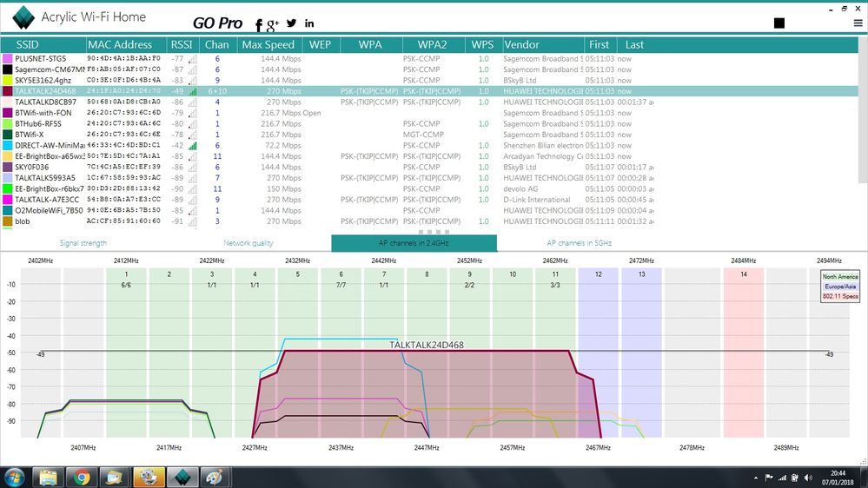Show hidden tray icons arrow

tap(756, 478)
